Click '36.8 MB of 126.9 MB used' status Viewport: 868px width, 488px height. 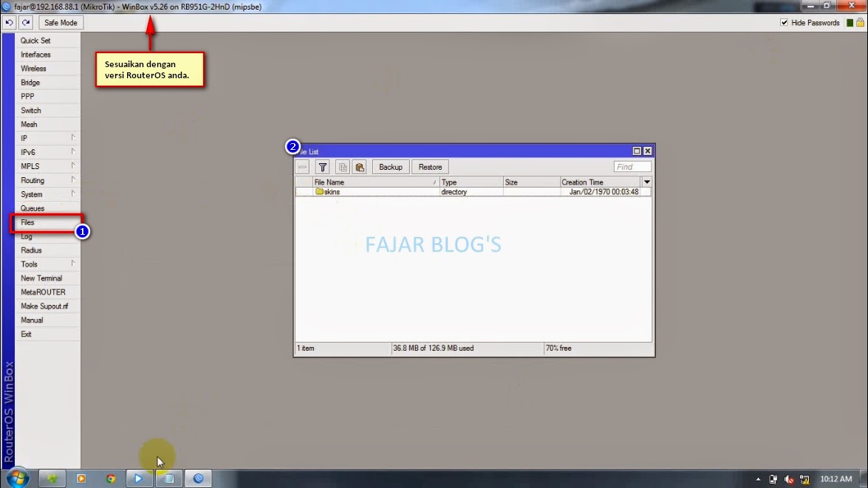[434, 348]
